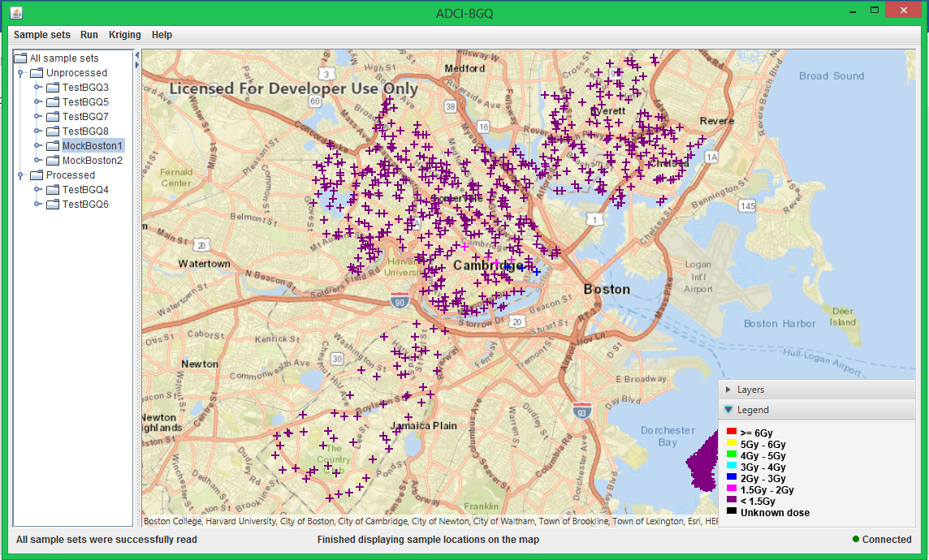Click the green 4Gy - 5Gy legend swatch
The image size is (929, 560).
point(732,454)
